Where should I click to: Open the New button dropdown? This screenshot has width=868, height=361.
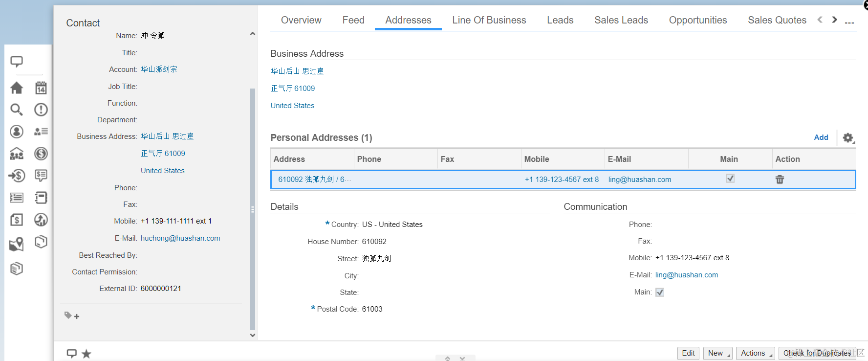(x=718, y=353)
